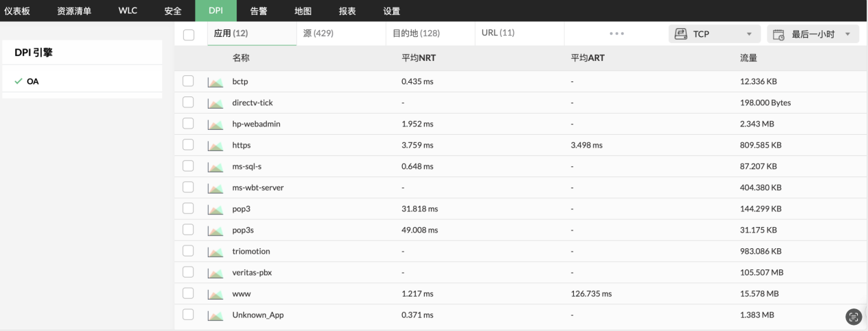The width and height of the screenshot is (868, 331).
Task: Sort by the 流量 column header
Action: (739, 58)
